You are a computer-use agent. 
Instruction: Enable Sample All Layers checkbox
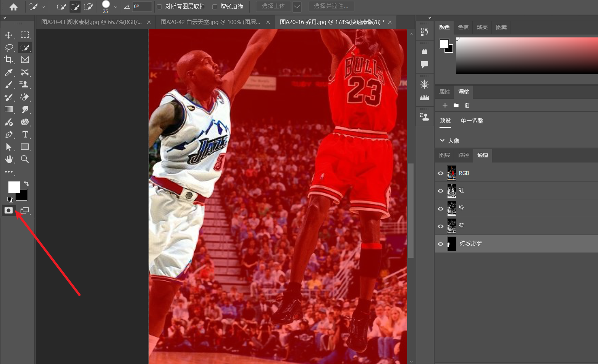(x=160, y=6)
